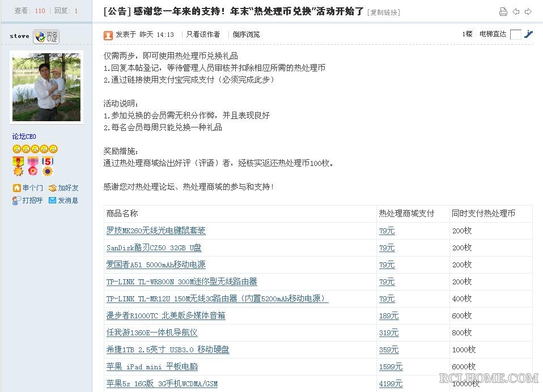Open 爱国者A51 5000mAh移动电源 link

point(156,265)
